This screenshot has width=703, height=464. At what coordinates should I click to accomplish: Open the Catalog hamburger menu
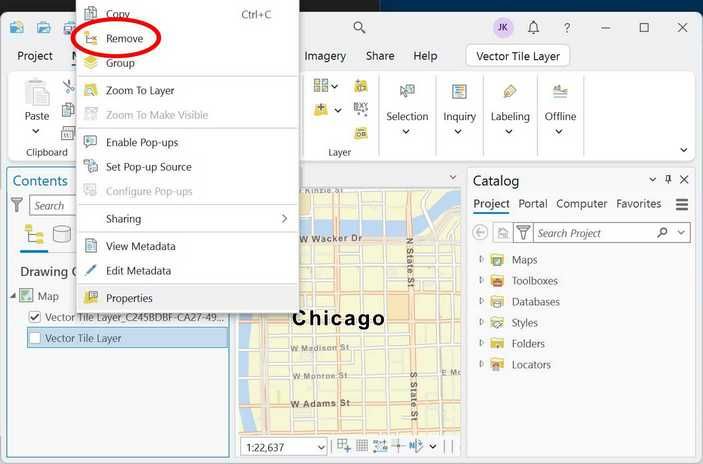tap(682, 204)
